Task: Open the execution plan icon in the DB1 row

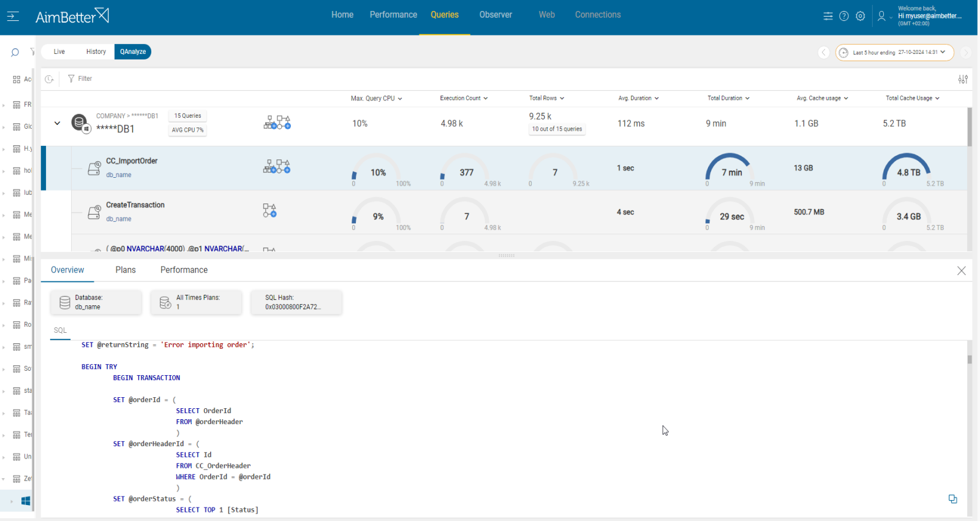Action: point(277,123)
